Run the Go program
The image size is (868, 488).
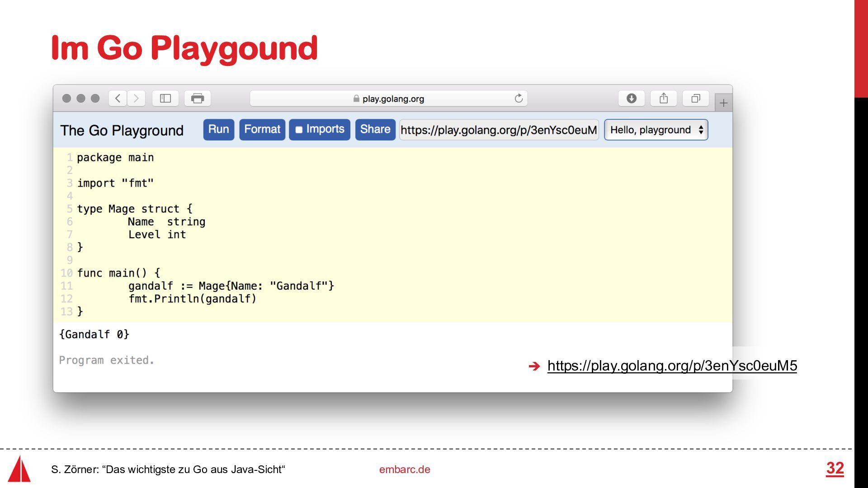click(219, 130)
